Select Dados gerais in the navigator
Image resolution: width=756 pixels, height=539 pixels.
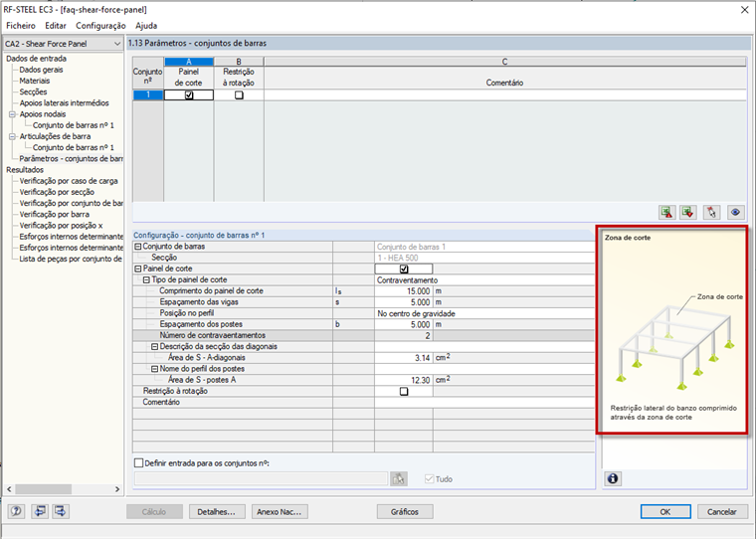pos(41,70)
